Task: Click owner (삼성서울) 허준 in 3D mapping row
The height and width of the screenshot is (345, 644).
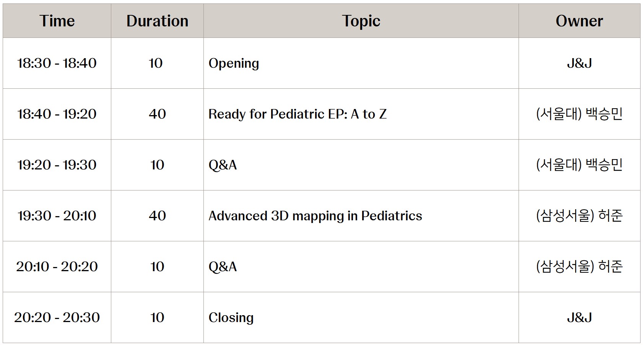Action: pyautogui.click(x=579, y=216)
